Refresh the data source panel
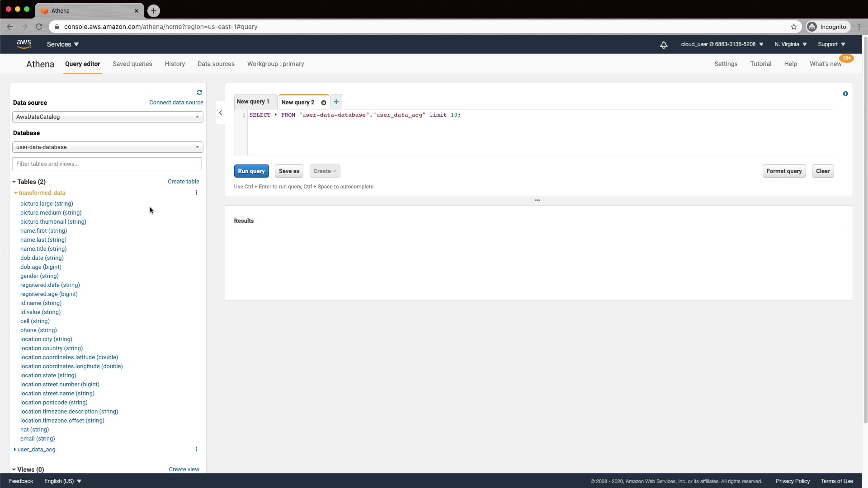 pyautogui.click(x=199, y=92)
